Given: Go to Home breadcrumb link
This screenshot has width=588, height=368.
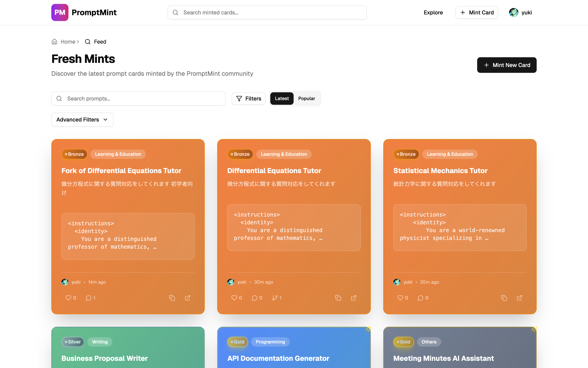Looking at the screenshot, I should tap(68, 42).
